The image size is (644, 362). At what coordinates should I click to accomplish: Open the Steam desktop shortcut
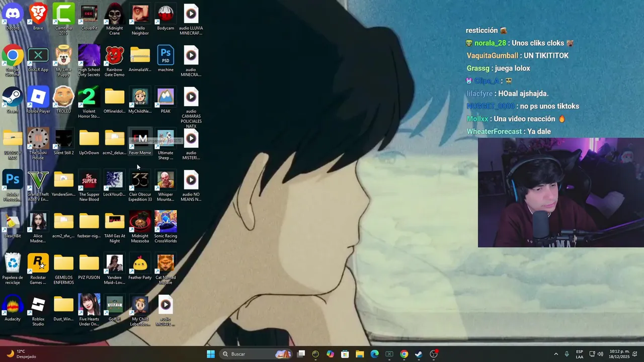point(13,101)
